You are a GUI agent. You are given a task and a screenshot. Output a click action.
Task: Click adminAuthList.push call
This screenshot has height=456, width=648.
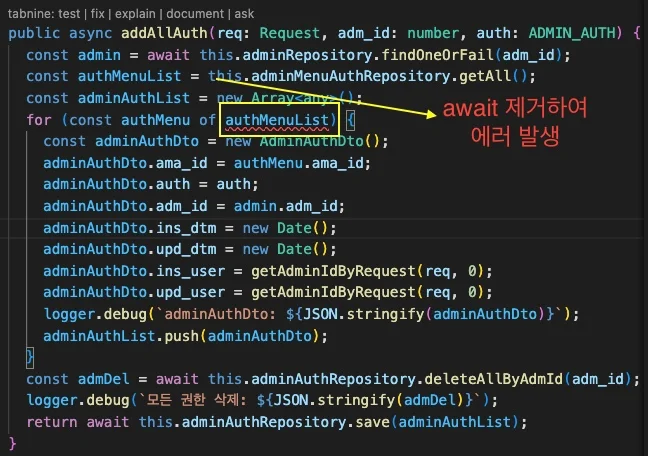point(185,336)
